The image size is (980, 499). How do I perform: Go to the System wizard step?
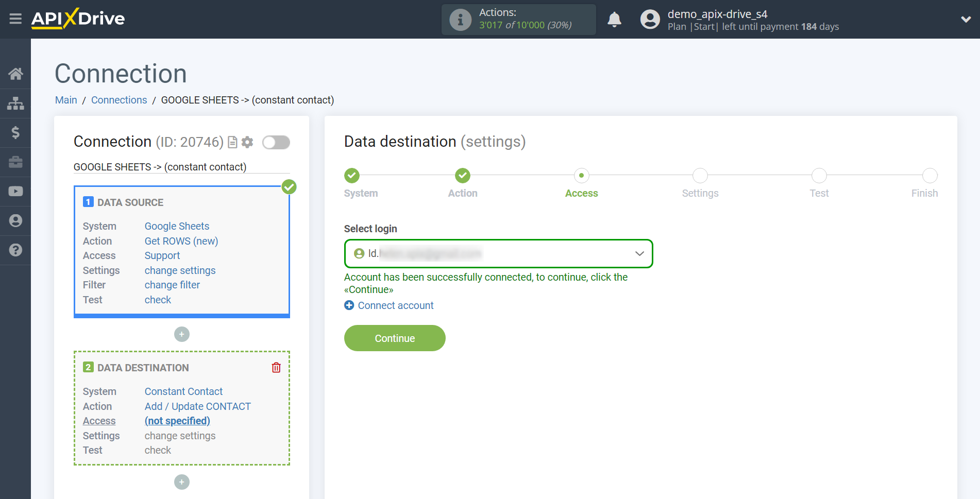[352, 176]
